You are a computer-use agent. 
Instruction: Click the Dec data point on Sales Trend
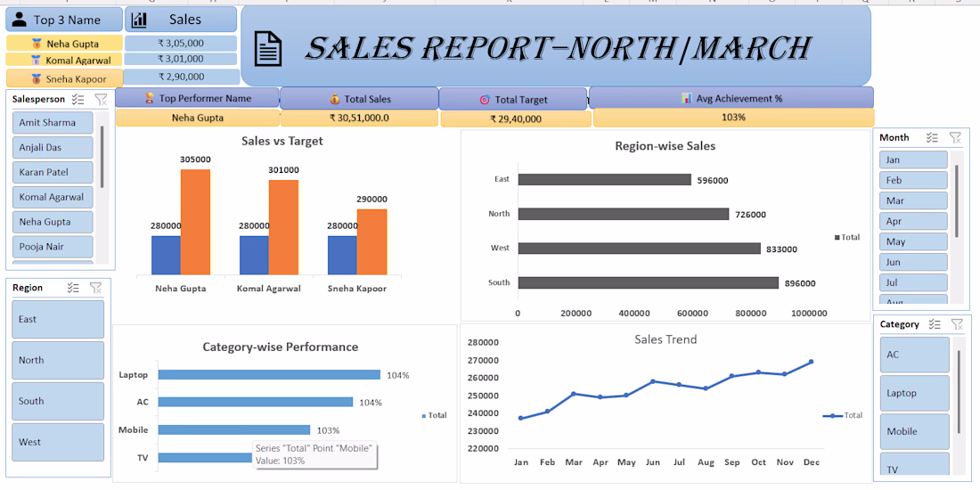[x=812, y=362]
